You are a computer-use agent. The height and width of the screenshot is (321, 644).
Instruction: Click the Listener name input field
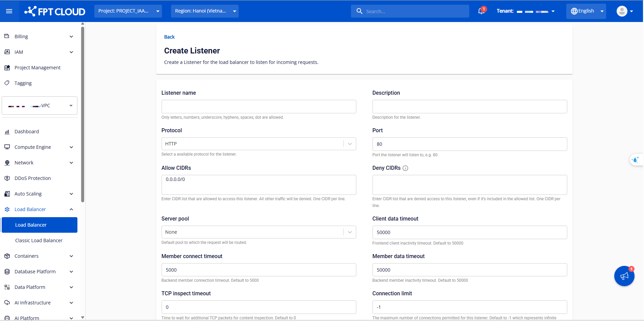[x=259, y=107]
